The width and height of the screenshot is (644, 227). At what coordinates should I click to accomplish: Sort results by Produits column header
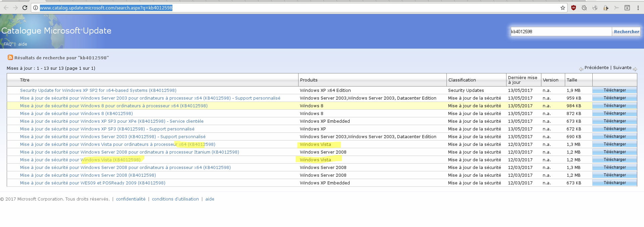[x=309, y=80]
